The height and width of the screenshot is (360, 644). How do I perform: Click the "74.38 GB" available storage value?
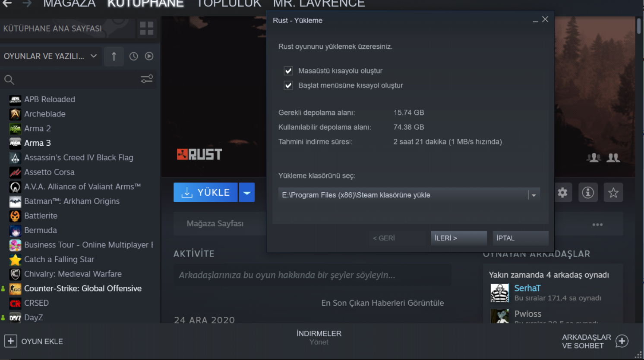pos(409,127)
